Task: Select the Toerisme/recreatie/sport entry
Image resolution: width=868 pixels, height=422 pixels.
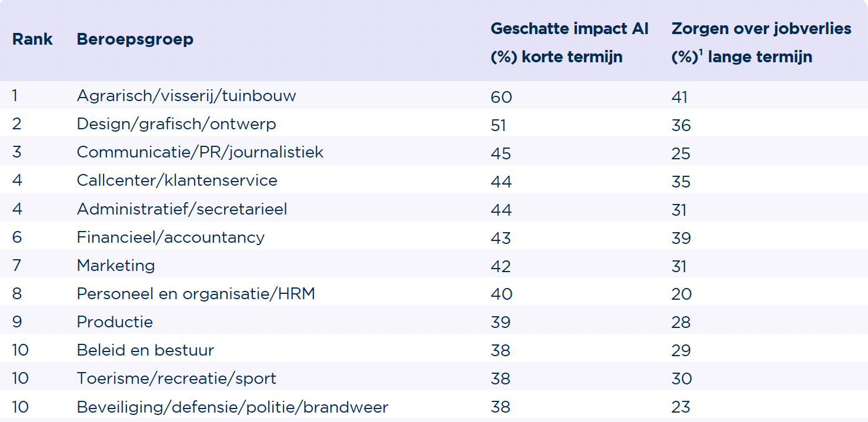Action: pos(176,378)
